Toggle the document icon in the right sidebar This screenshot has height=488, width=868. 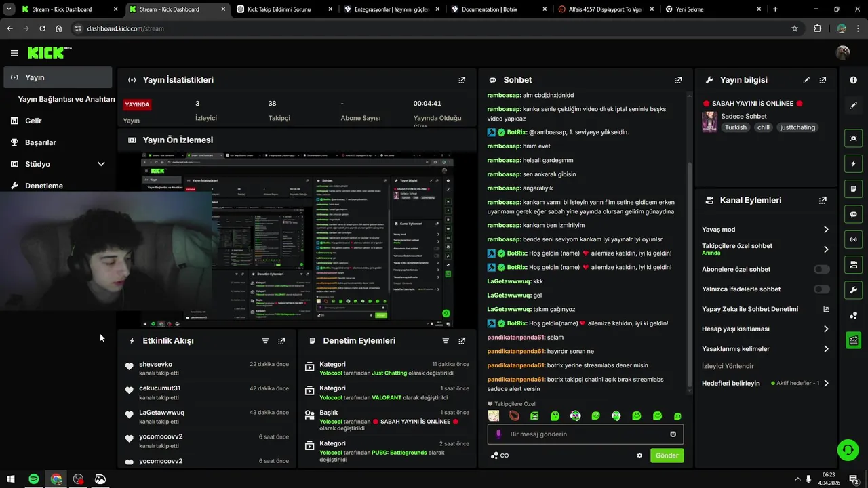(853, 188)
